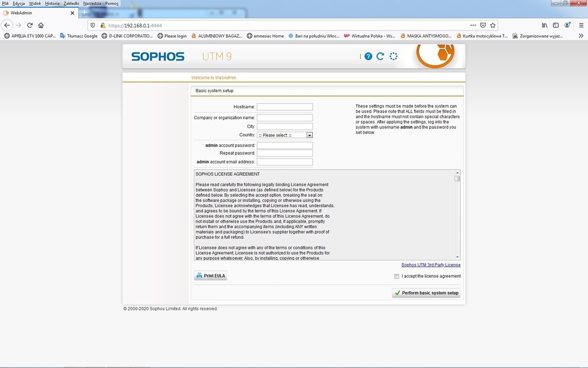Screen dimensions: 588x368
Task: Reload the page with the browser refresh icon
Action: pos(30,25)
